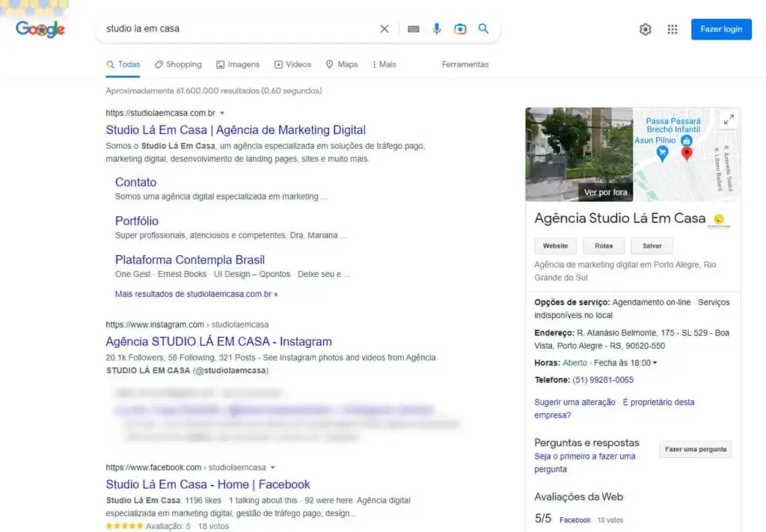Open Google Lens image search icon
766x532 pixels.
point(460,29)
